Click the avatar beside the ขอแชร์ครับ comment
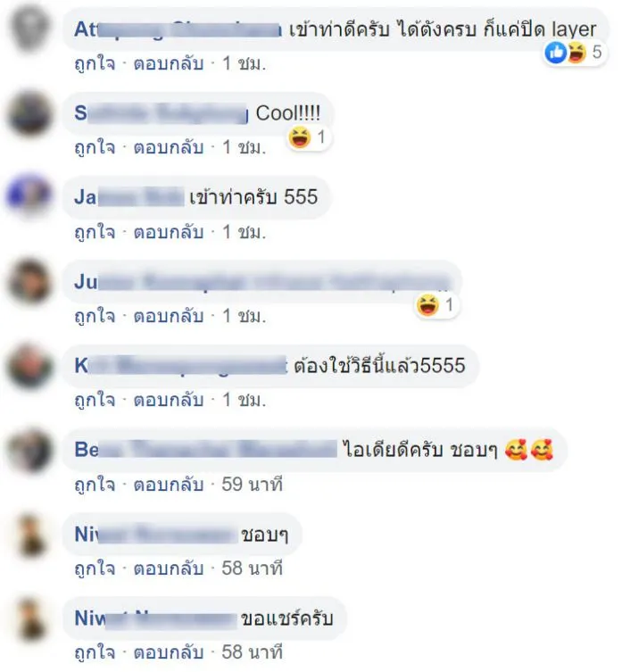 click(x=30, y=618)
